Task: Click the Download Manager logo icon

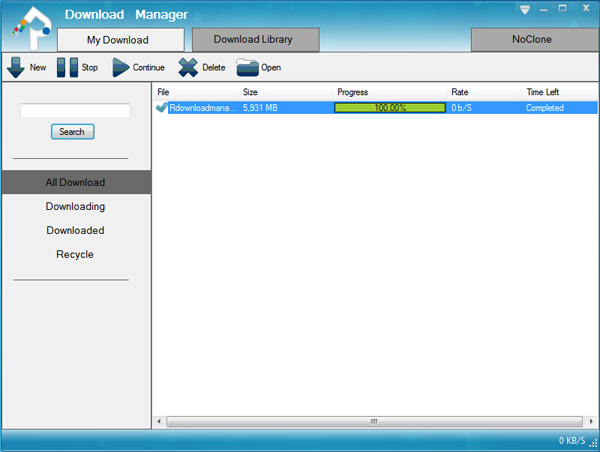Action: click(x=33, y=28)
